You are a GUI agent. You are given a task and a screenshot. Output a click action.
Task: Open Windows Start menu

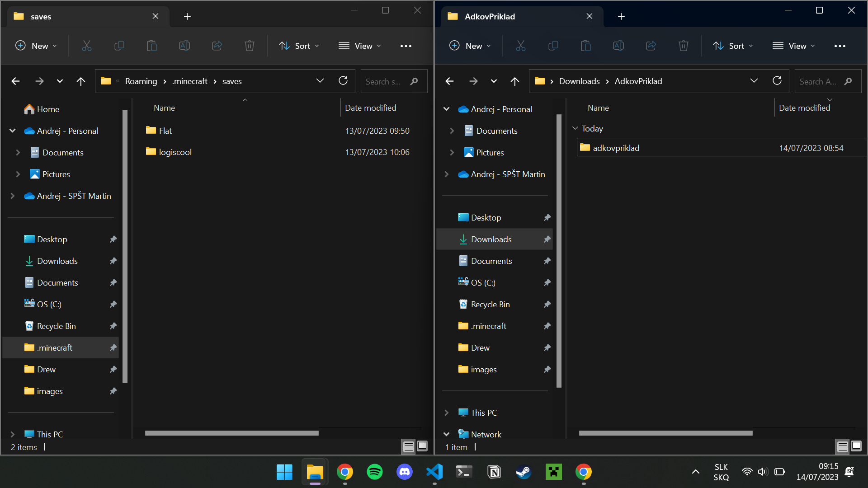pos(284,472)
